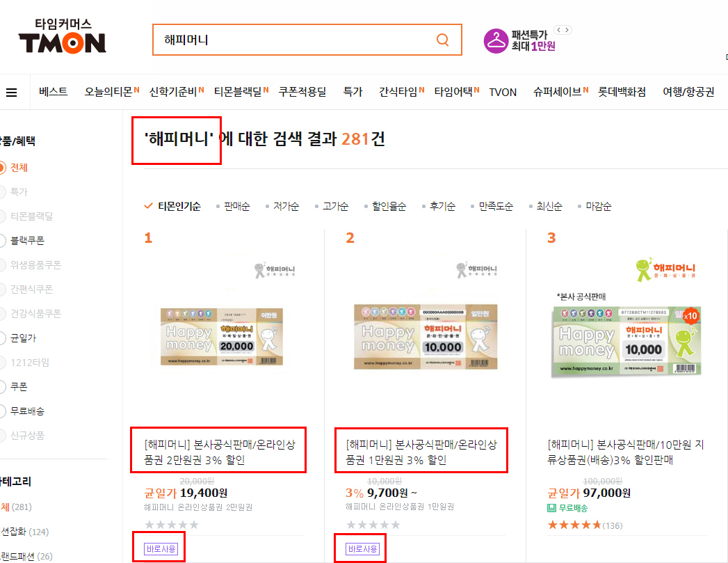Go to previous banner arrow
The width and height of the screenshot is (728, 563).
coord(559,30)
